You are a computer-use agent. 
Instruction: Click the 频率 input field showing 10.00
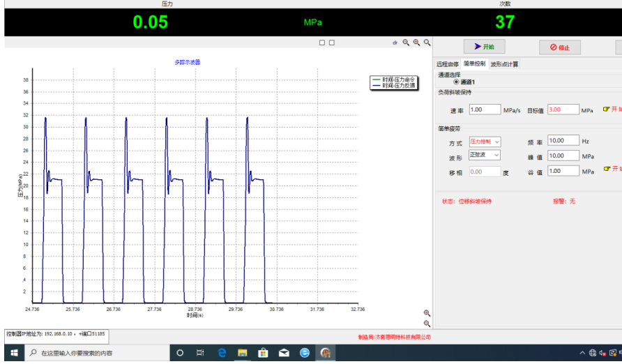[x=563, y=141]
